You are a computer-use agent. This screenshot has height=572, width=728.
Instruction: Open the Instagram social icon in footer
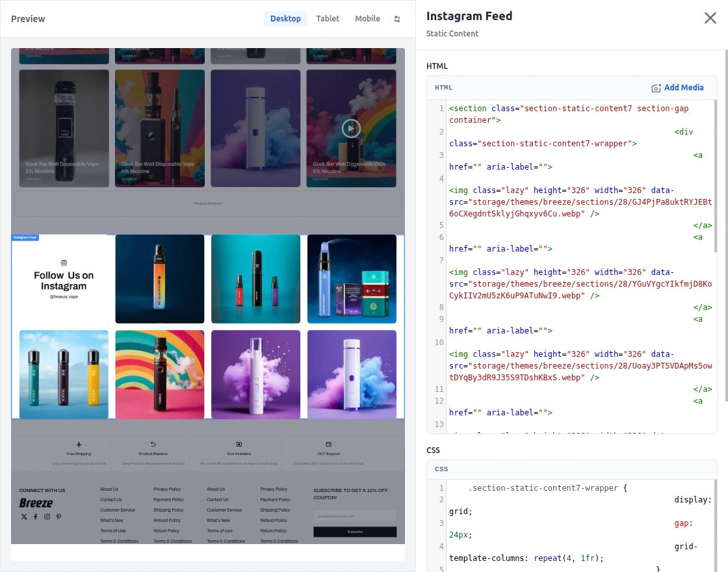[47, 517]
